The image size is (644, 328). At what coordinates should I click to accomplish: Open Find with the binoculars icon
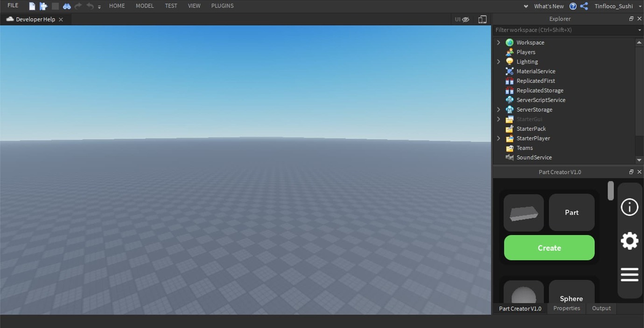pos(67,6)
